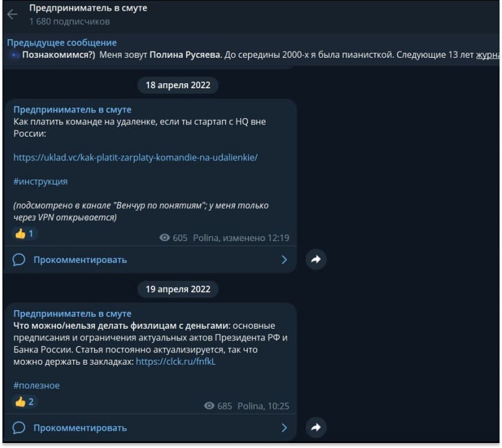Toggle thumbs-up reaction with count 2
Viewport: 502px width, 448px height.
click(x=24, y=402)
